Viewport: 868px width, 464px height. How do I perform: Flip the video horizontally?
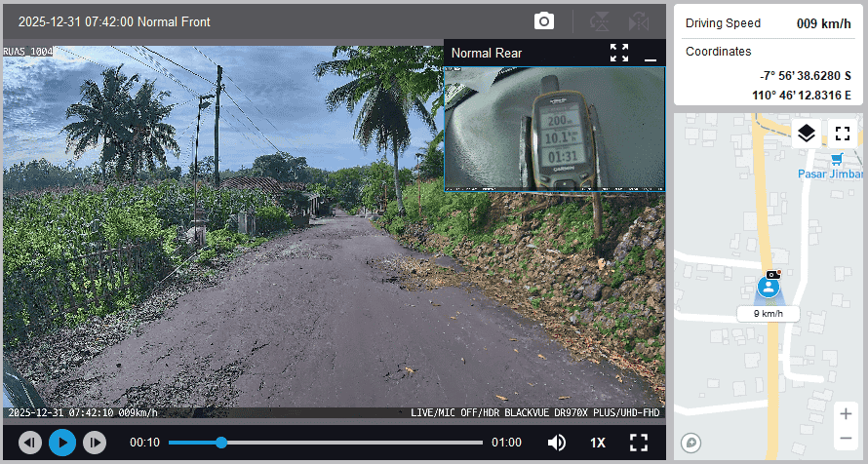coord(638,21)
